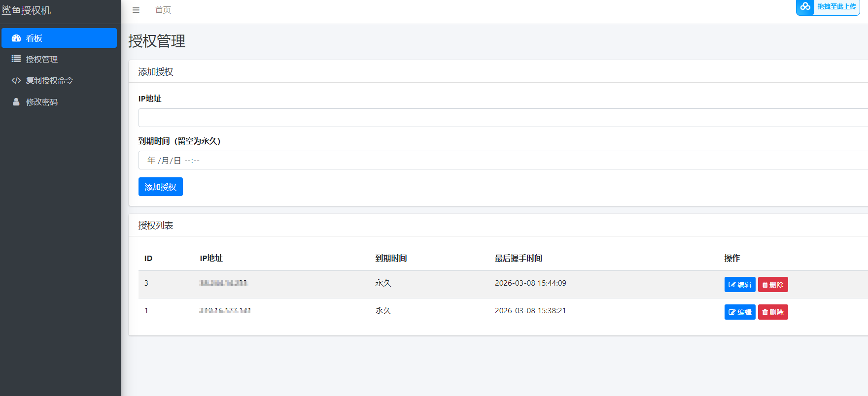Edit the authorization record with ID 1

tap(740, 312)
